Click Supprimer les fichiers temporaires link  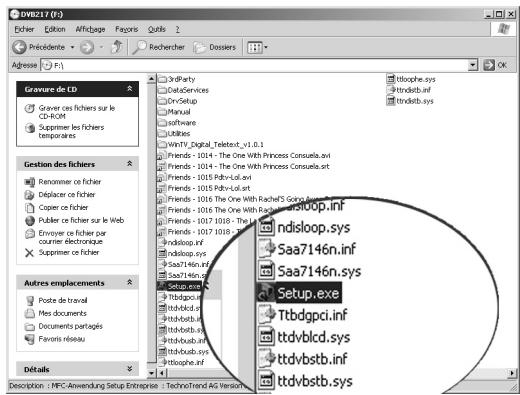pos(71,131)
